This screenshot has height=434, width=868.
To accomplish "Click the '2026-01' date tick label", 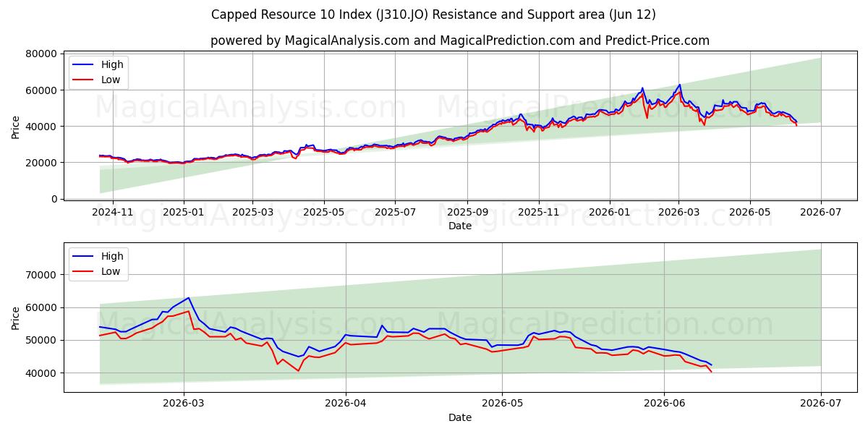I will click(609, 213).
